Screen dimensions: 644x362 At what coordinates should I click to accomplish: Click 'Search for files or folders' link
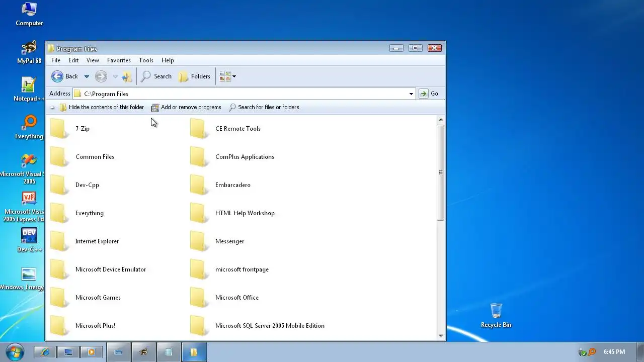point(264,107)
